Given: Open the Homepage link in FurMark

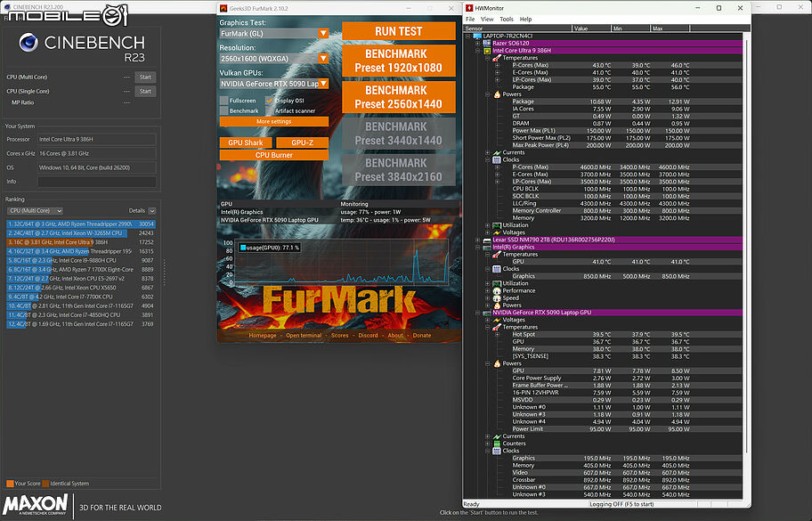Looking at the screenshot, I should tap(263, 336).
